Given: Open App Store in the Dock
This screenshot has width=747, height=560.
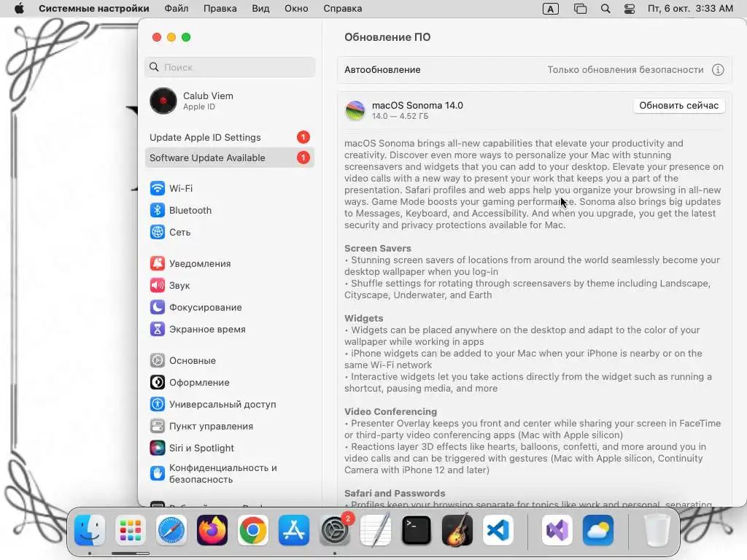Looking at the screenshot, I should [x=294, y=530].
